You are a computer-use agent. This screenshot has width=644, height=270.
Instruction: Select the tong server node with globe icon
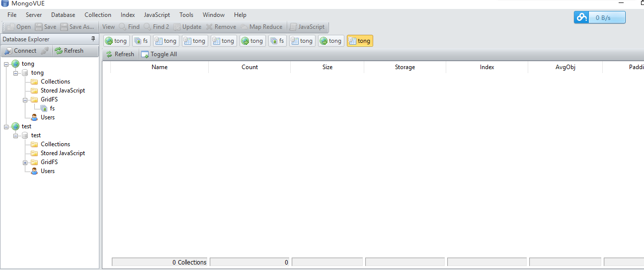click(x=23, y=64)
